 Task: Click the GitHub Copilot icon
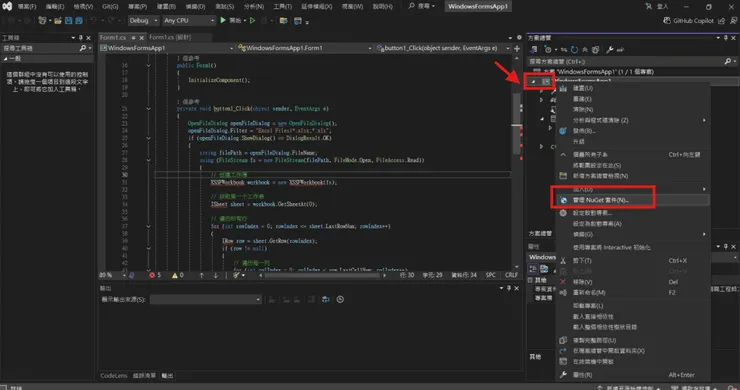(x=667, y=20)
